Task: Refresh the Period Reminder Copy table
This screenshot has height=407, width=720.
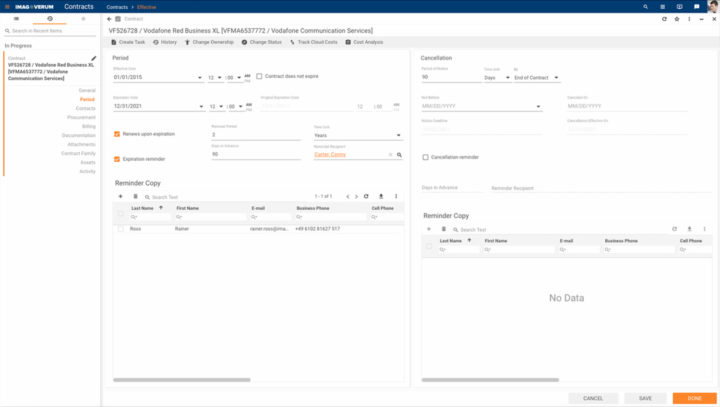Action: (366, 196)
